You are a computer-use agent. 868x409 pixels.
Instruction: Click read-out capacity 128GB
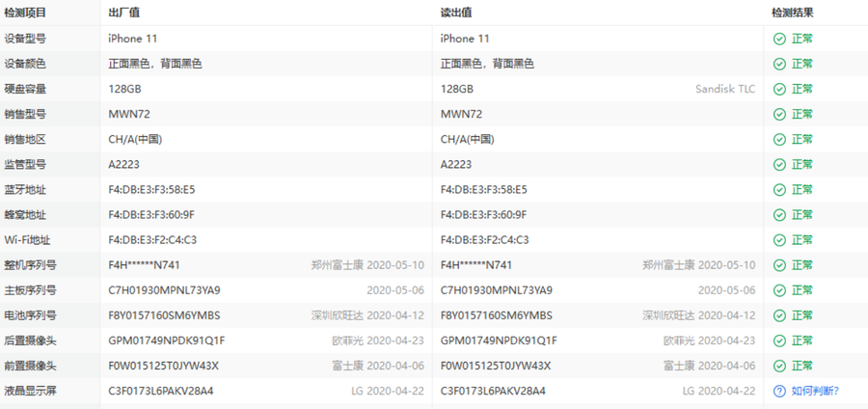coord(457,89)
